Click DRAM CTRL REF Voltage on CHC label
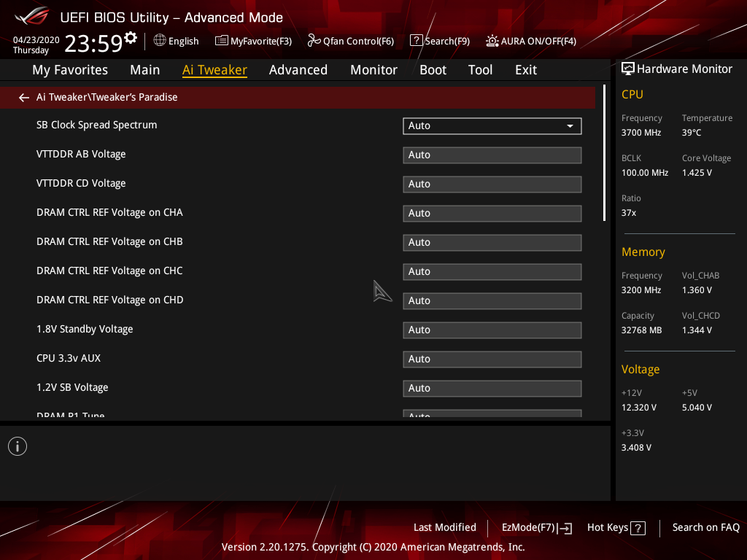The height and width of the screenshot is (560, 747). point(109,271)
